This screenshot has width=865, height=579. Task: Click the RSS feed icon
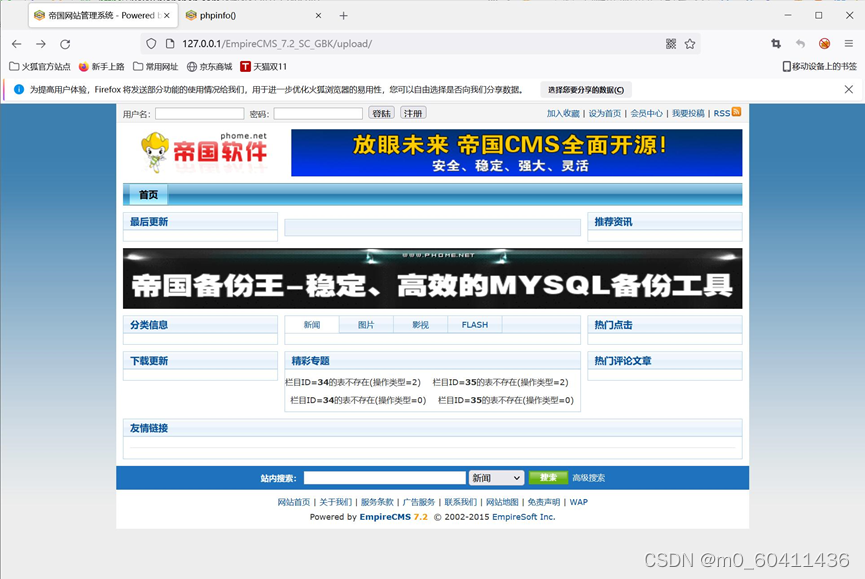[x=736, y=112]
